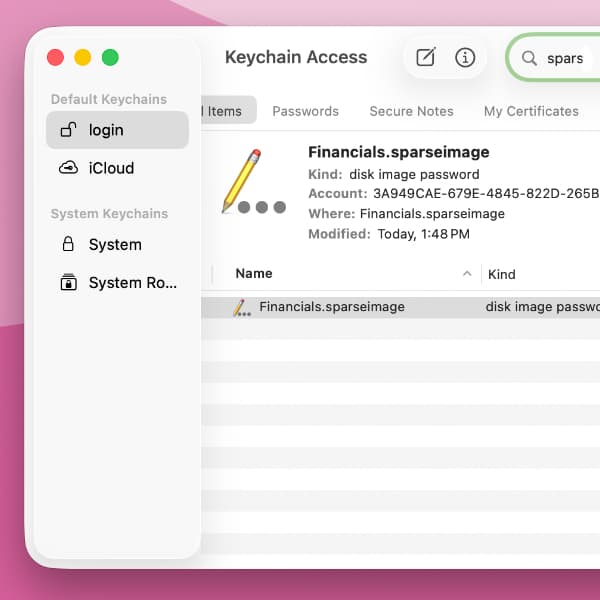This screenshot has width=600, height=600.
Task: Click the green zoom window button
Action: [x=110, y=57]
